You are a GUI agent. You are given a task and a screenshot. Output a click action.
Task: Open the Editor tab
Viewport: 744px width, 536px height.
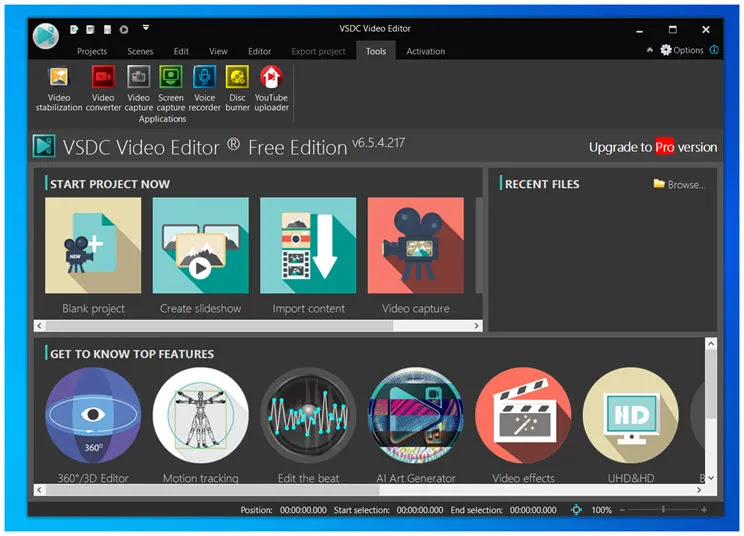point(260,51)
